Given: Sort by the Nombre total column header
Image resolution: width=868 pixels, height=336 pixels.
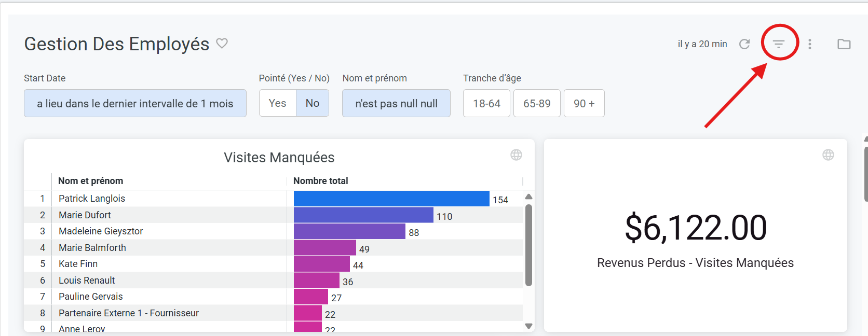Looking at the screenshot, I should click(x=321, y=181).
